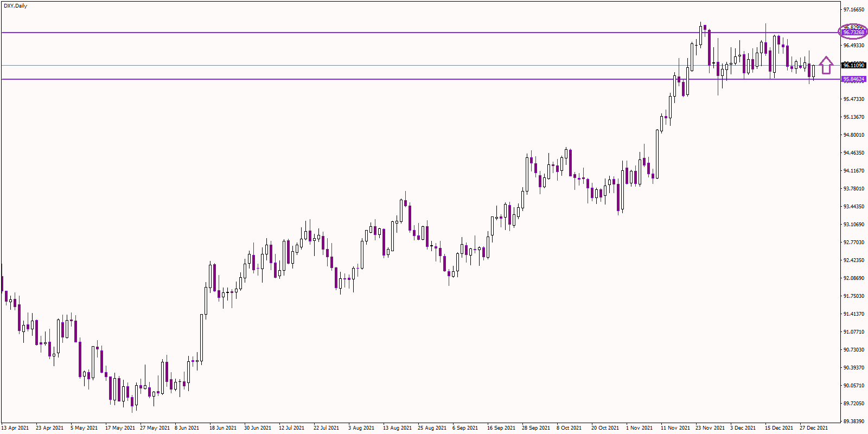Viewport: 868px width, 434px height.
Task: Click the 5 May 2021 date label
Action: 84,428
